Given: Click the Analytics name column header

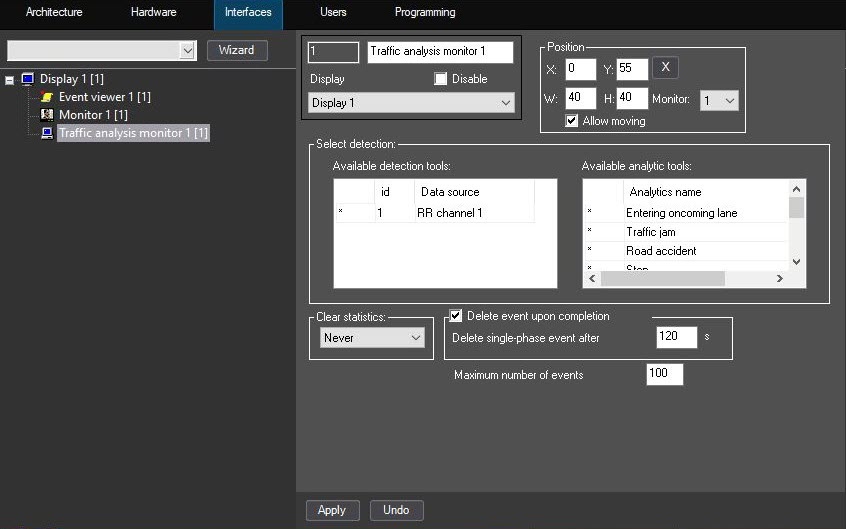Looking at the screenshot, I should [x=705, y=192].
